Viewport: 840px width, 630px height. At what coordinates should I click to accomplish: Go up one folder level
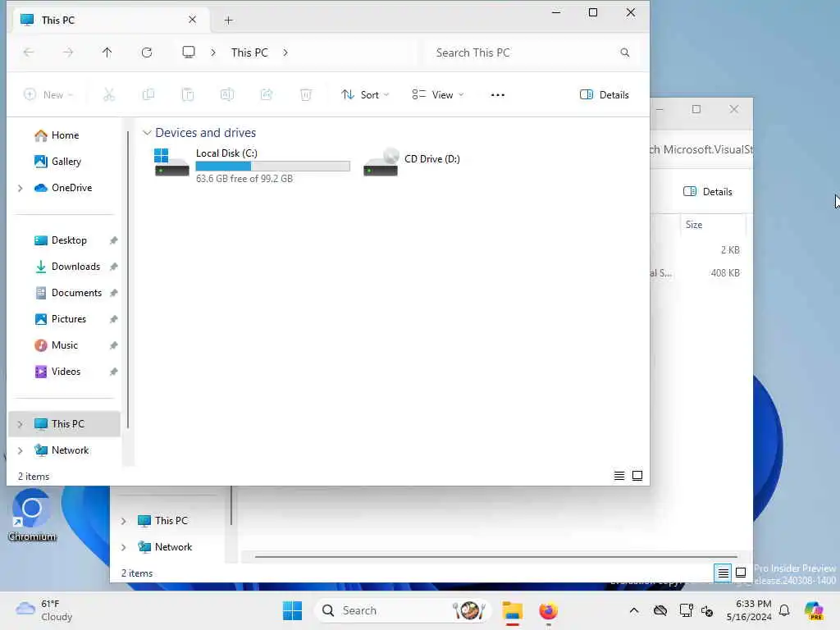(x=107, y=52)
